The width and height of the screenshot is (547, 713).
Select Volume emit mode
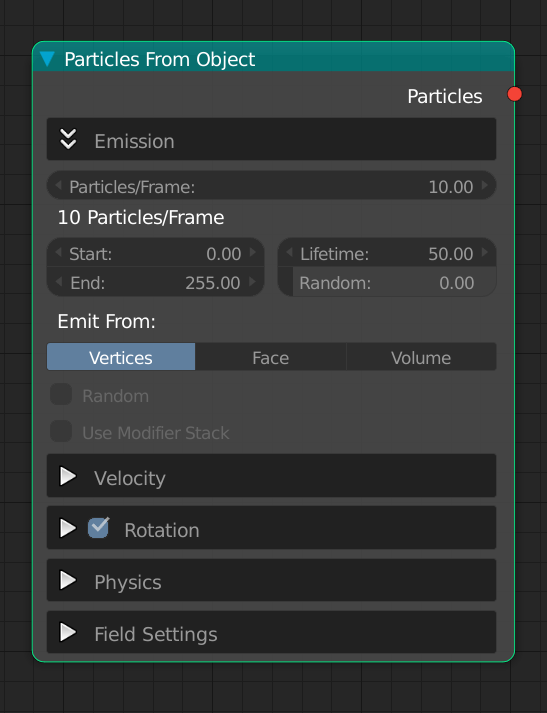[421, 357]
